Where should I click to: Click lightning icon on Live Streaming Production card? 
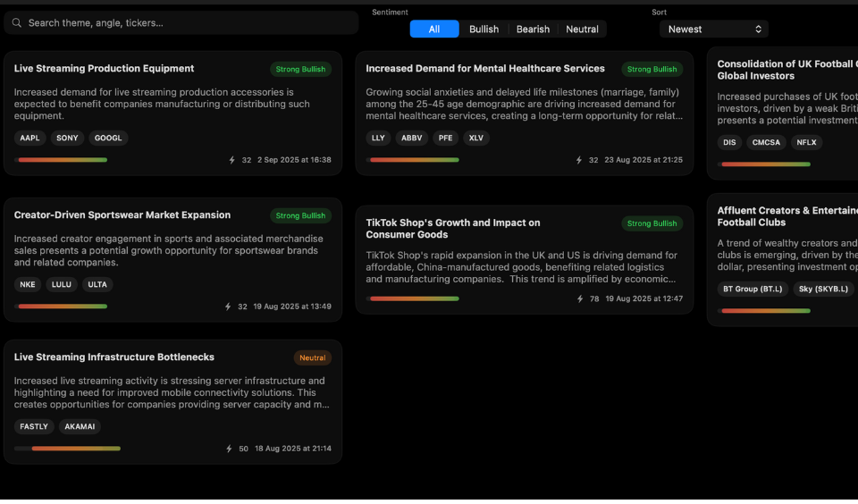pyautogui.click(x=232, y=161)
